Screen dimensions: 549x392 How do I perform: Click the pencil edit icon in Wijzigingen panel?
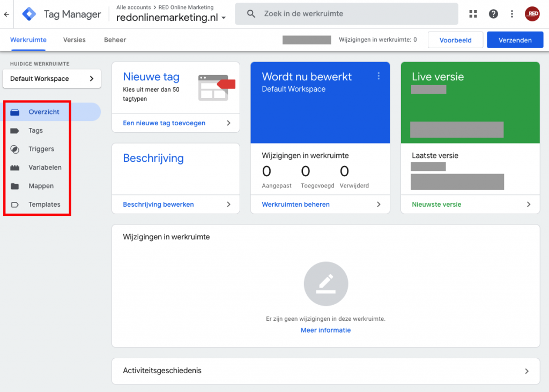[326, 284]
